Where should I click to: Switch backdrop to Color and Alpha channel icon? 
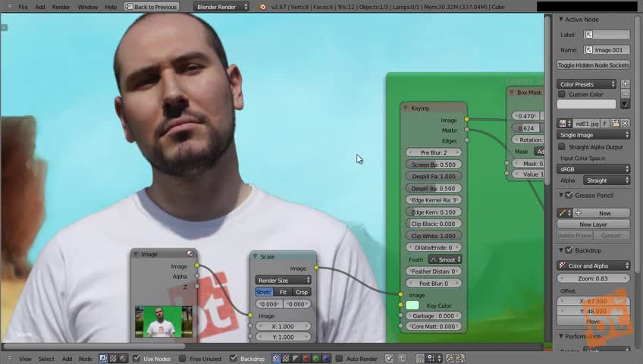click(277, 359)
